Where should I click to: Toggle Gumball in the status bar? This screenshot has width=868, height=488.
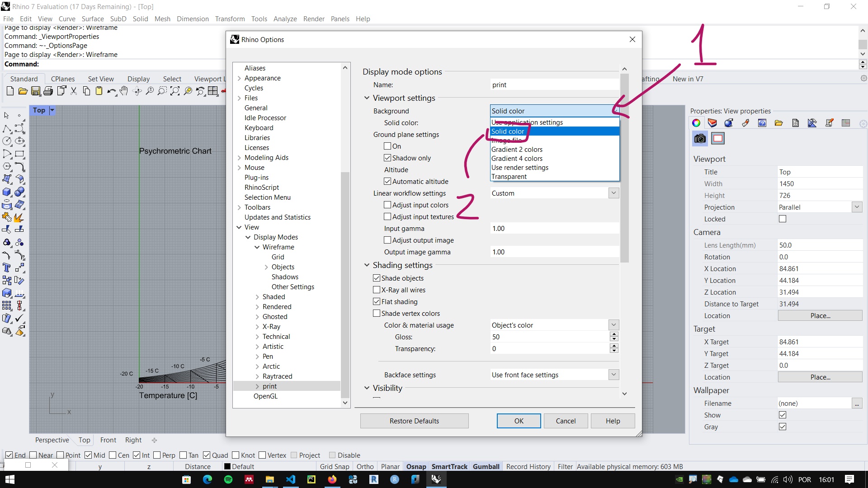click(486, 466)
